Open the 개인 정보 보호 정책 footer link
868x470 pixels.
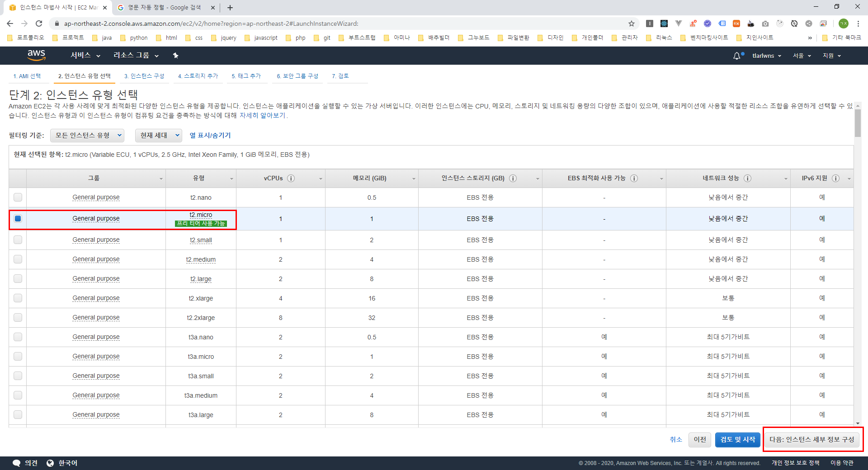795,463
